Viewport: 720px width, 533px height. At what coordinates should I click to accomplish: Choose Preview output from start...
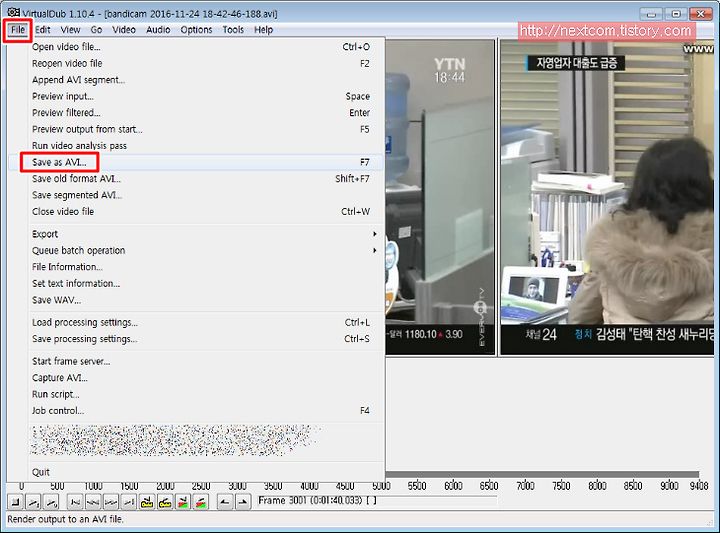pos(197,129)
